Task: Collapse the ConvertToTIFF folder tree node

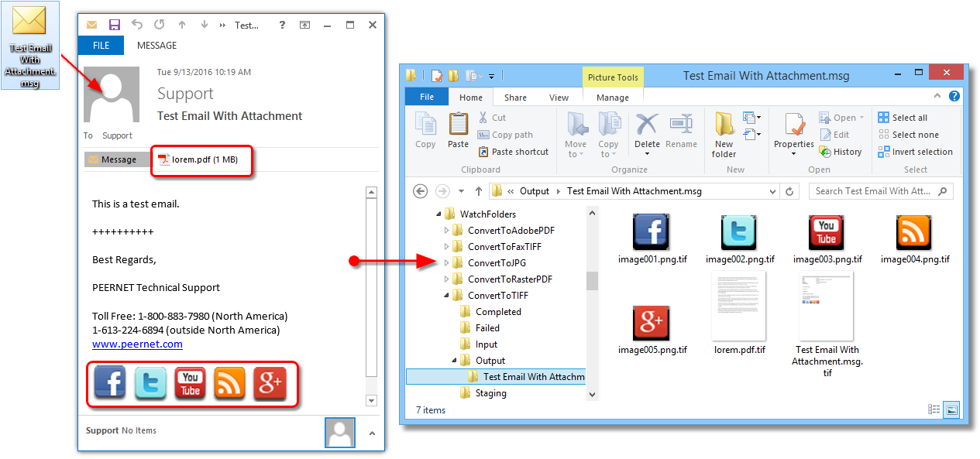Action: pos(446,296)
